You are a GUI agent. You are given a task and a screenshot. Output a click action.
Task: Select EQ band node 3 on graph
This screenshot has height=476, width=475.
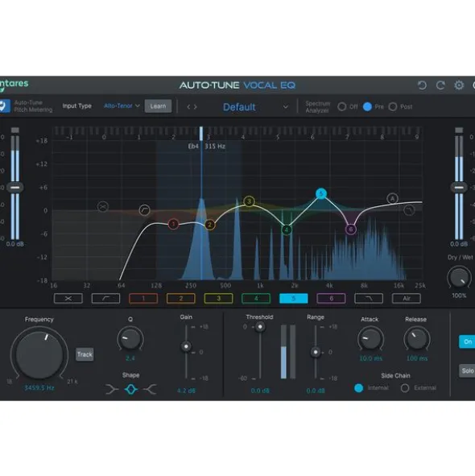pyautogui.click(x=249, y=201)
